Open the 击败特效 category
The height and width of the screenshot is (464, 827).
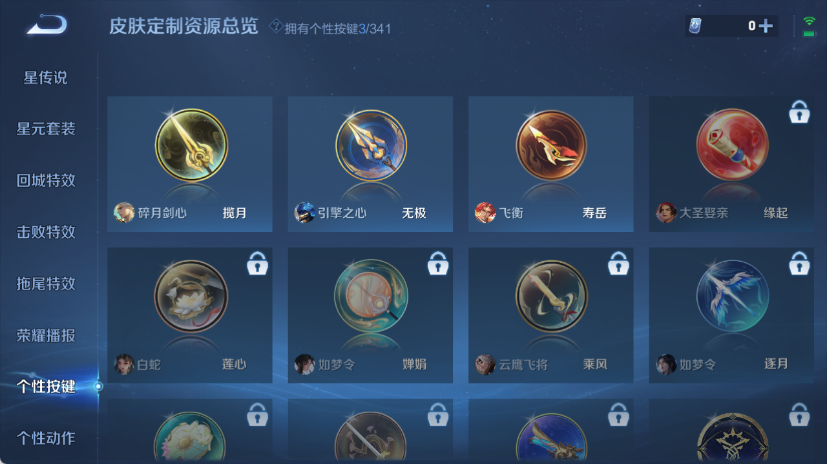(x=46, y=231)
